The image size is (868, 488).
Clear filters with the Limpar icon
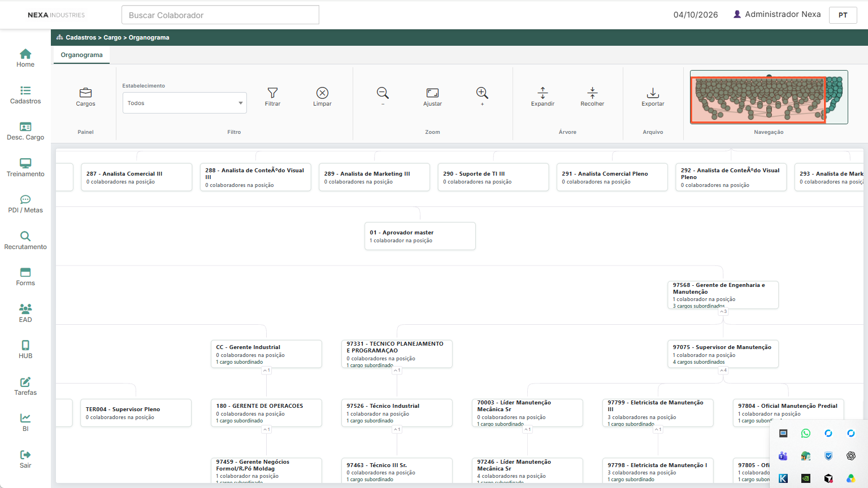tap(322, 97)
